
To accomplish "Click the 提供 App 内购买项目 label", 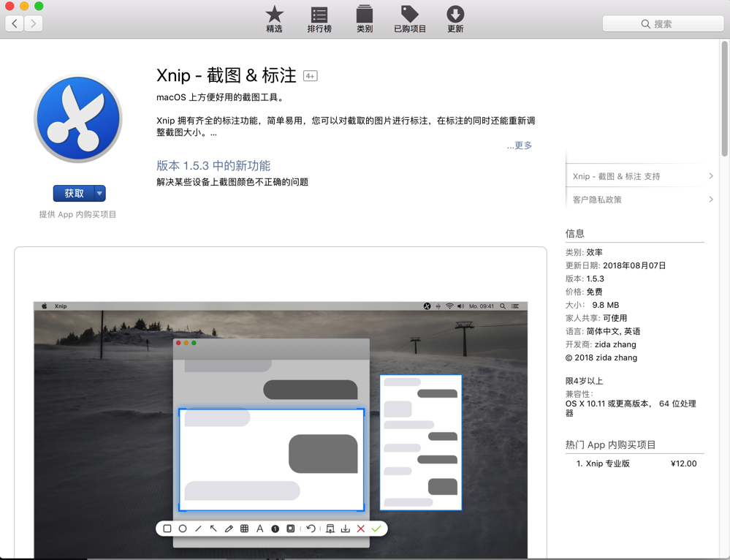I will pos(77,214).
